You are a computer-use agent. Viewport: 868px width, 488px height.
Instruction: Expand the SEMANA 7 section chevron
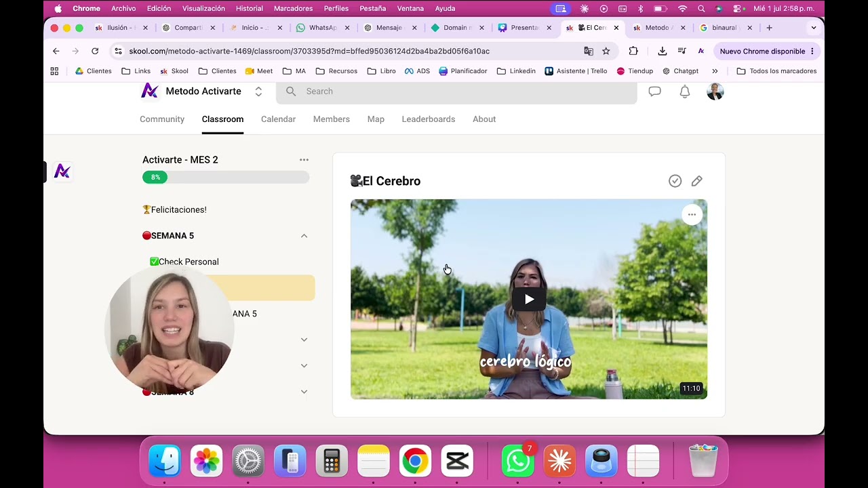(304, 366)
